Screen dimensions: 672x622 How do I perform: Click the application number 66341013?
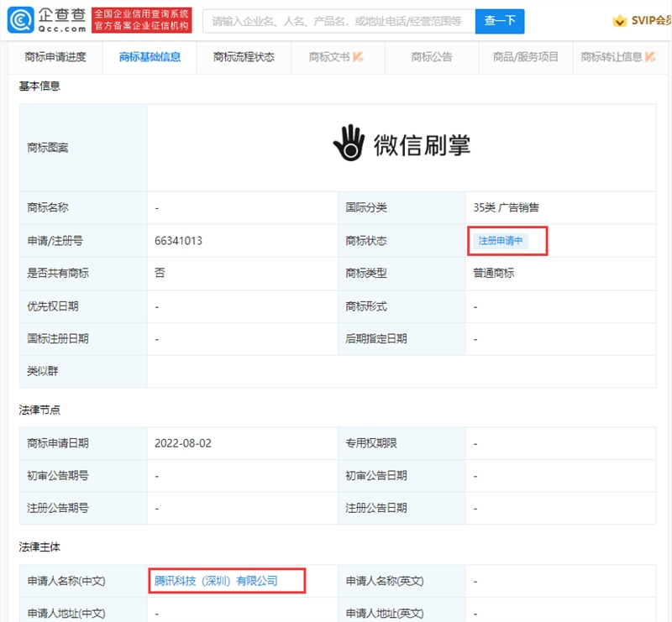179,241
